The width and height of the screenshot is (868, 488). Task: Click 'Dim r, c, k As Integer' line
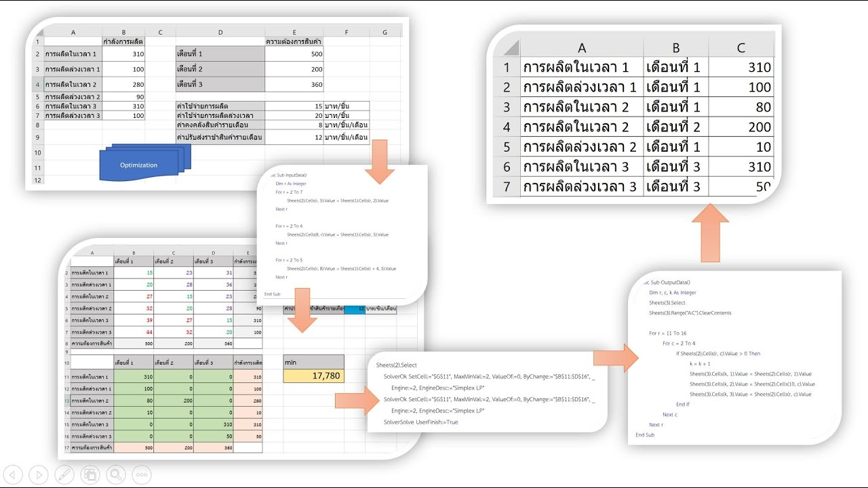[x=672, y=293]
